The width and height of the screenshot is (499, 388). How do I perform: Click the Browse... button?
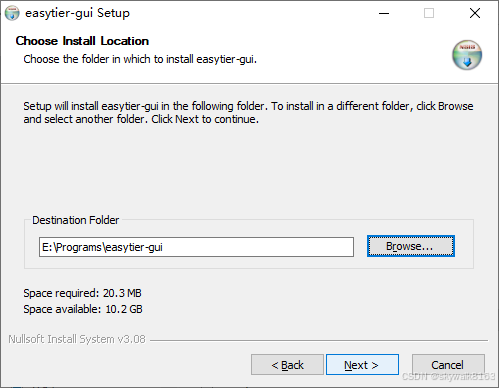point(411,246)
